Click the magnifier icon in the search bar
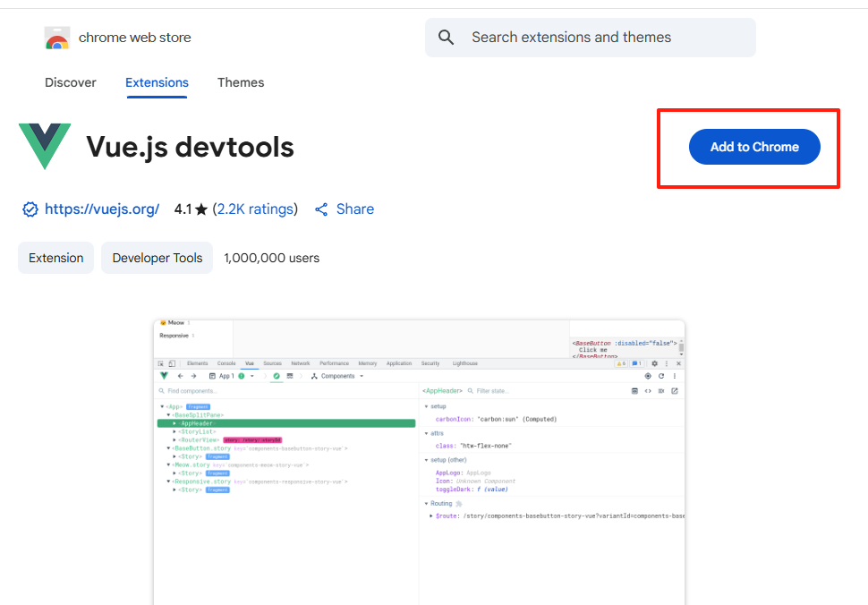 446,38
